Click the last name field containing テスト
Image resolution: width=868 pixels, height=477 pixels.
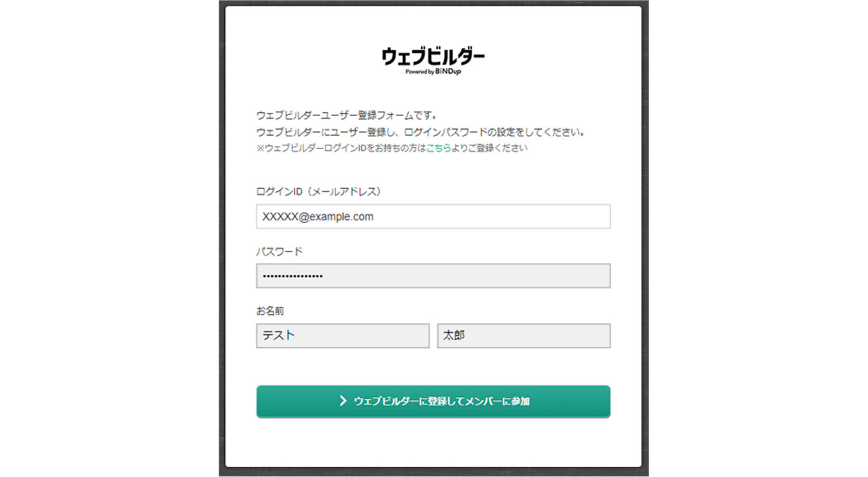tap(342, 336)
